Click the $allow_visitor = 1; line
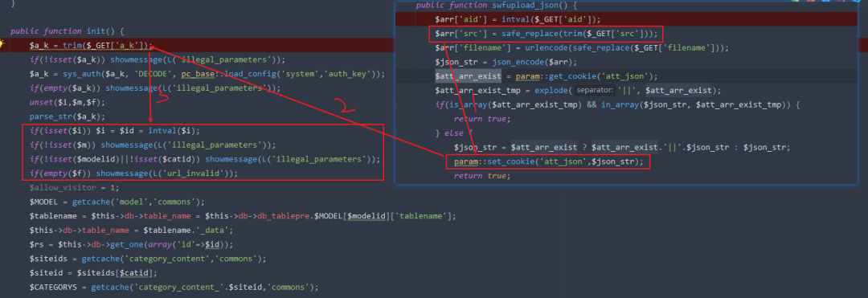The width and height of the screenshot is (868, 298). 74,187
